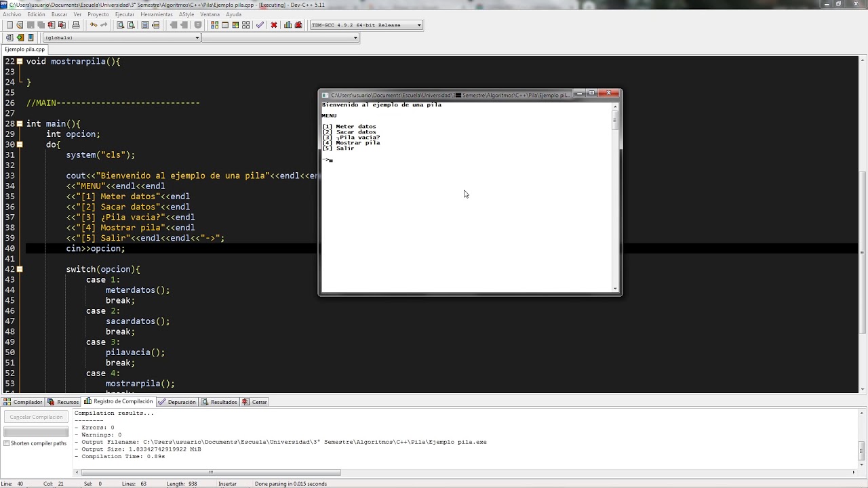Image resolution: width=868 pixels, height=488 pixels.
Task: Click the console window input prompt
Action: point(328,160)
